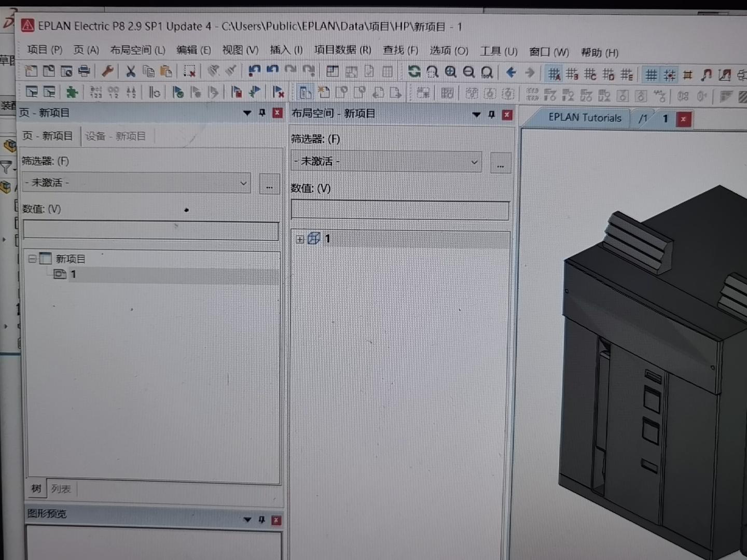The width and height of the screenshot is (747, 560).
Task: Switch to the 列表 list view
Action: click(x=61, y=489)
